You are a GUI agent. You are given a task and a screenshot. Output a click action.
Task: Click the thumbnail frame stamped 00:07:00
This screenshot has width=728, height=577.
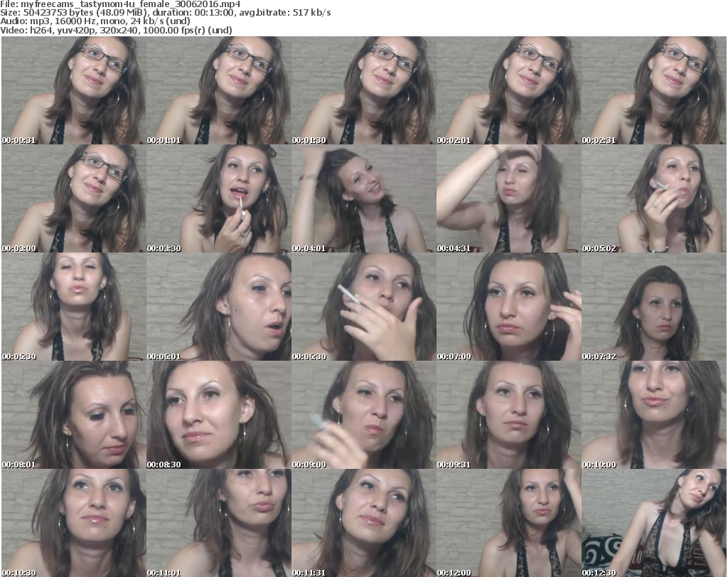tap(509, 307)
